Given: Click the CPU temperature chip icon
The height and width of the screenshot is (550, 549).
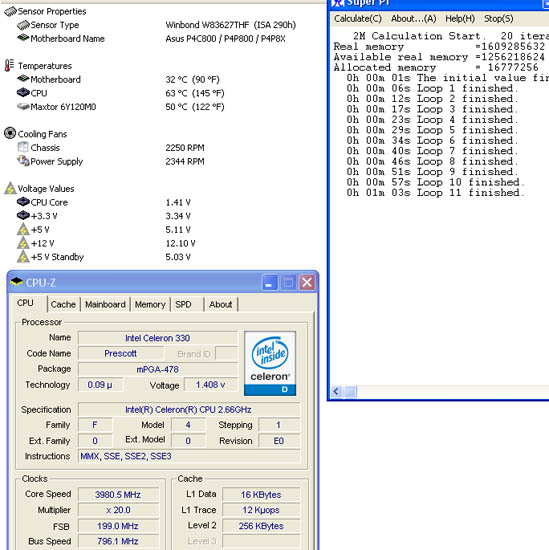Looking at the screenshot, I should point(23,93).
